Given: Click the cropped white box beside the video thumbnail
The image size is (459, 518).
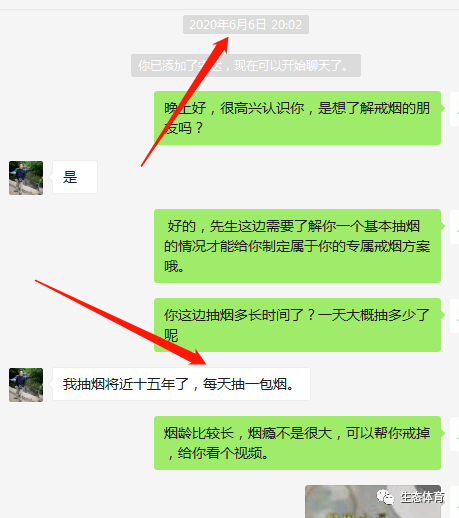Looking at the screenshot, I should (x=455, y=502).
